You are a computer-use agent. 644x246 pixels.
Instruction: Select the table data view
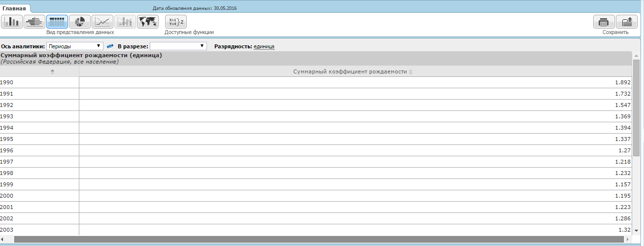pos(57,22)
